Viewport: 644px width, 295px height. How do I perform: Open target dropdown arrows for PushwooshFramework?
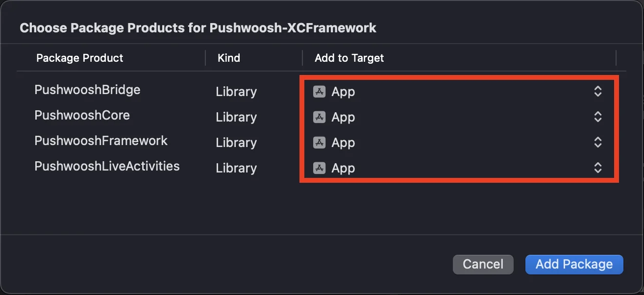pos(597,143)
